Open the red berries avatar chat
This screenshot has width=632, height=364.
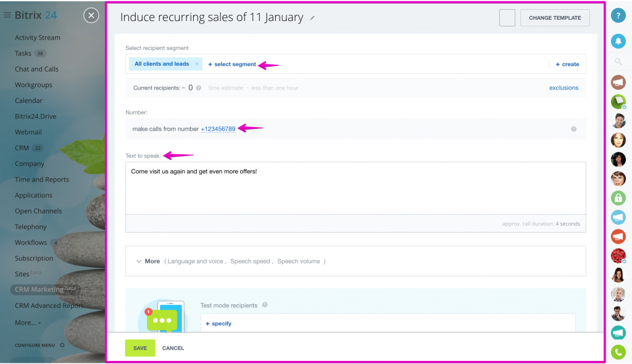(618, 256)
